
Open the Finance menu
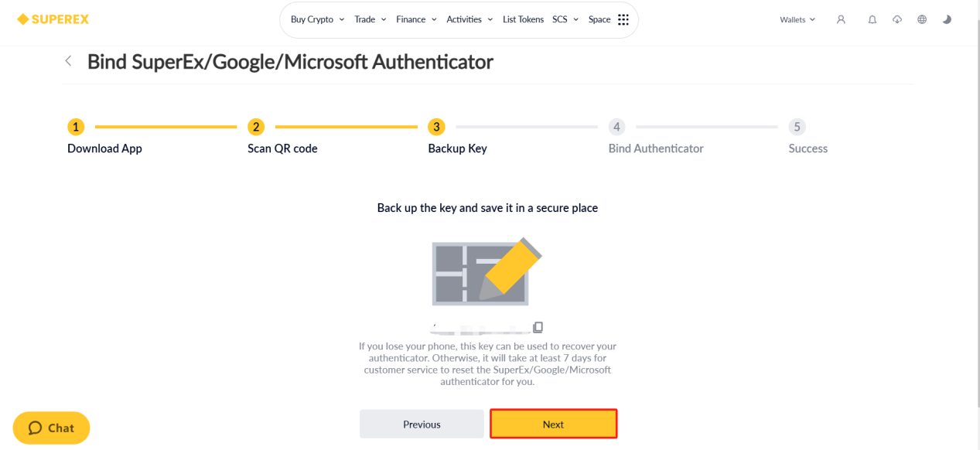[x=416, y=19]
